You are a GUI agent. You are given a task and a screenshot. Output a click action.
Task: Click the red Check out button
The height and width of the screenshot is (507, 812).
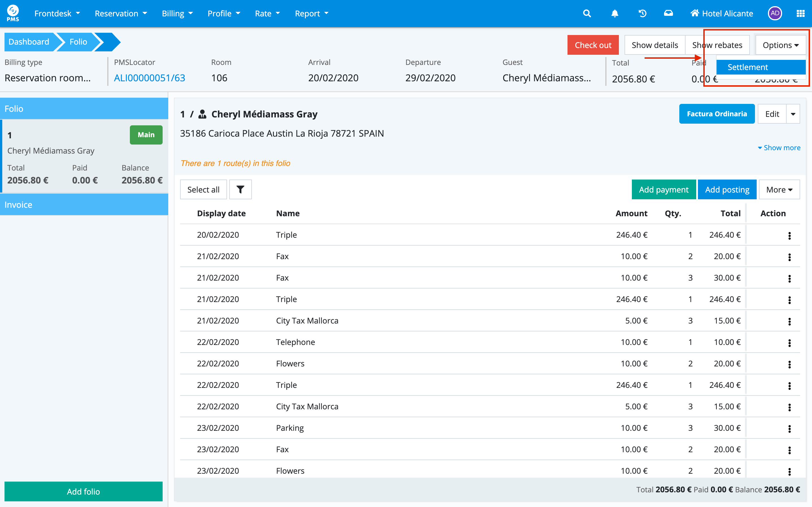point(593,45)
